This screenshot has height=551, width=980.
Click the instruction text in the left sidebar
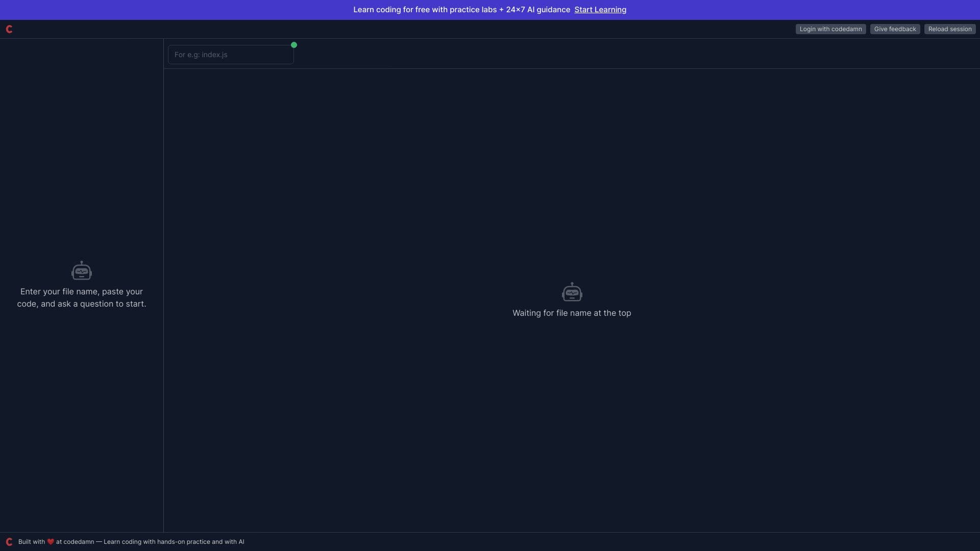click(82, 297)
